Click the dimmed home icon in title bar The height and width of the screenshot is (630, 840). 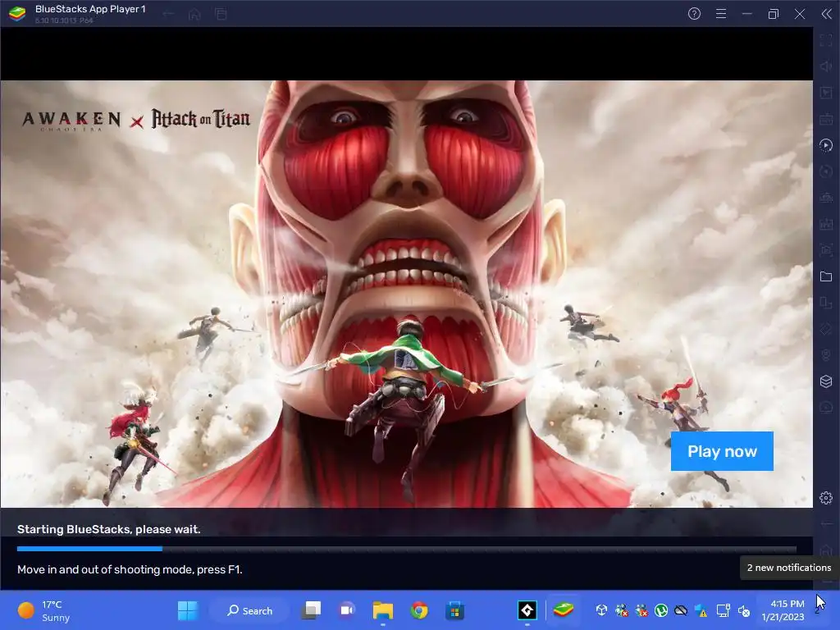point(194,14)
